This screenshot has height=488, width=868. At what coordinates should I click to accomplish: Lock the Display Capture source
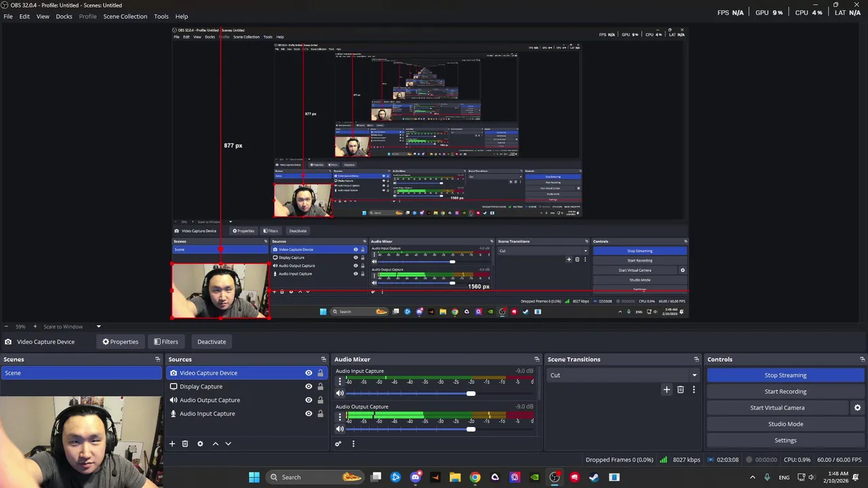point(320,386)
